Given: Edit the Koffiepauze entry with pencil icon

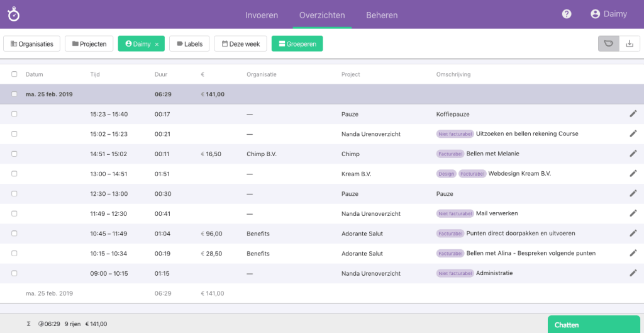Looking at the screenshot, I should (x=633, y=114).
